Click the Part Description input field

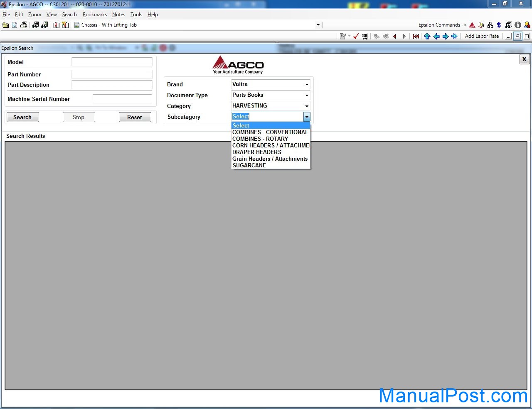[x=112, y=85]
